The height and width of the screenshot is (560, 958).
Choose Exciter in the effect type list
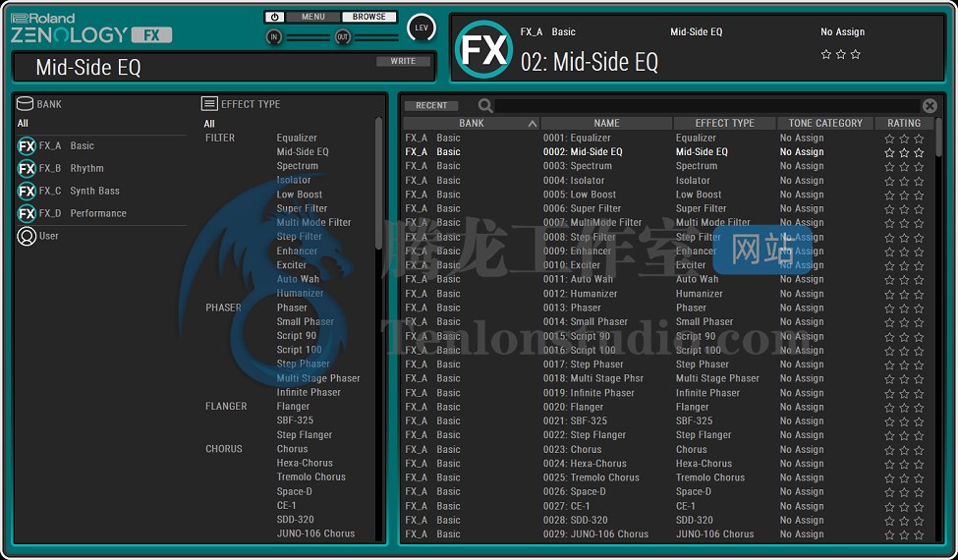coord(292,265)
